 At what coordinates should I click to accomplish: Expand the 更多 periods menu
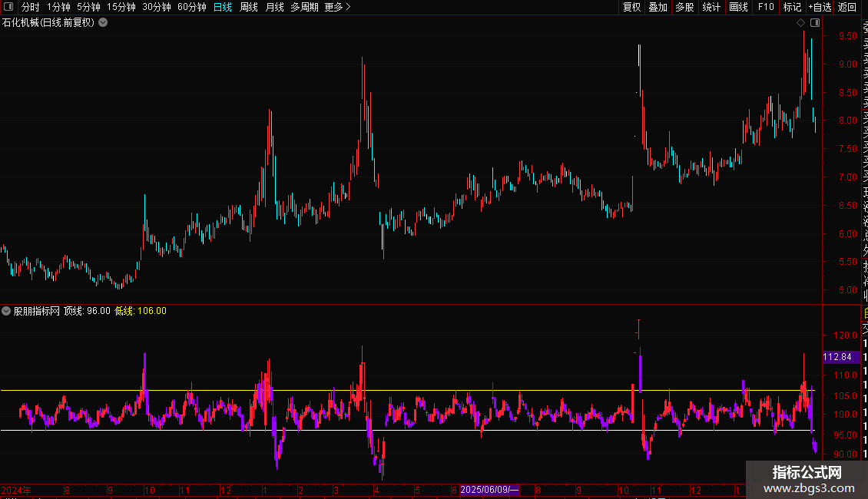coord(338,7)
